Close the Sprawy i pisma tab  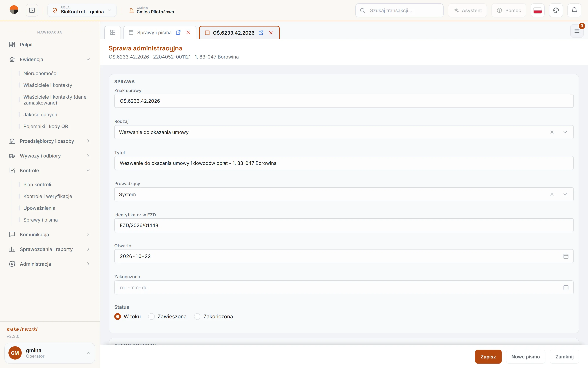pos(188,32)
